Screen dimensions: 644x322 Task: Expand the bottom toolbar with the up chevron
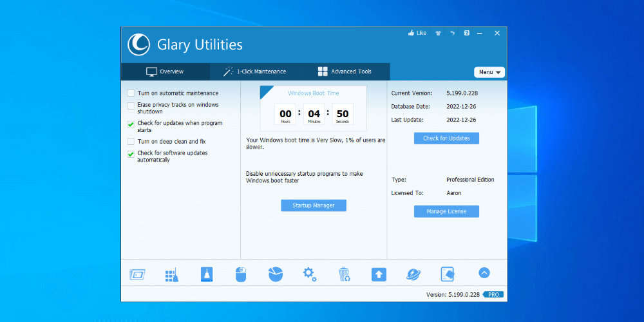click(x=484, y=272)
